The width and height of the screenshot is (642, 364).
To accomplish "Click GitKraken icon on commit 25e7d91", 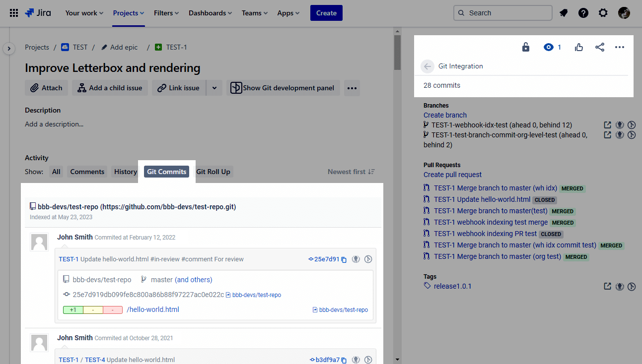I will point(356,259).
